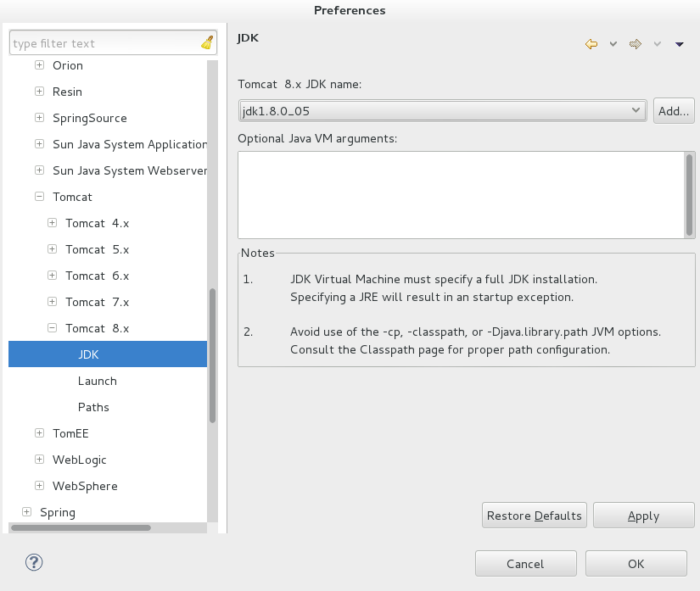
Task: Select the Spring entry
Action: pyautogui.click(x=58, y=512)
